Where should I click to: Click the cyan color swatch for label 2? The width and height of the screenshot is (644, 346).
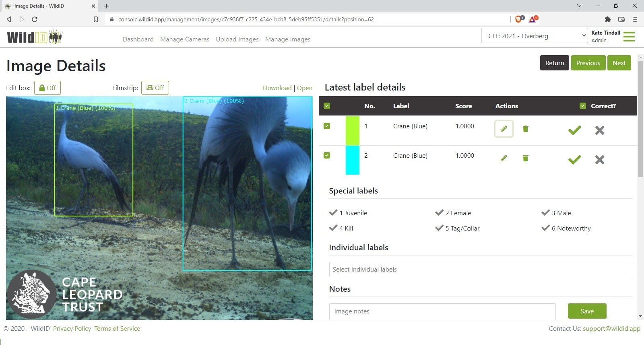click(352, 160)
